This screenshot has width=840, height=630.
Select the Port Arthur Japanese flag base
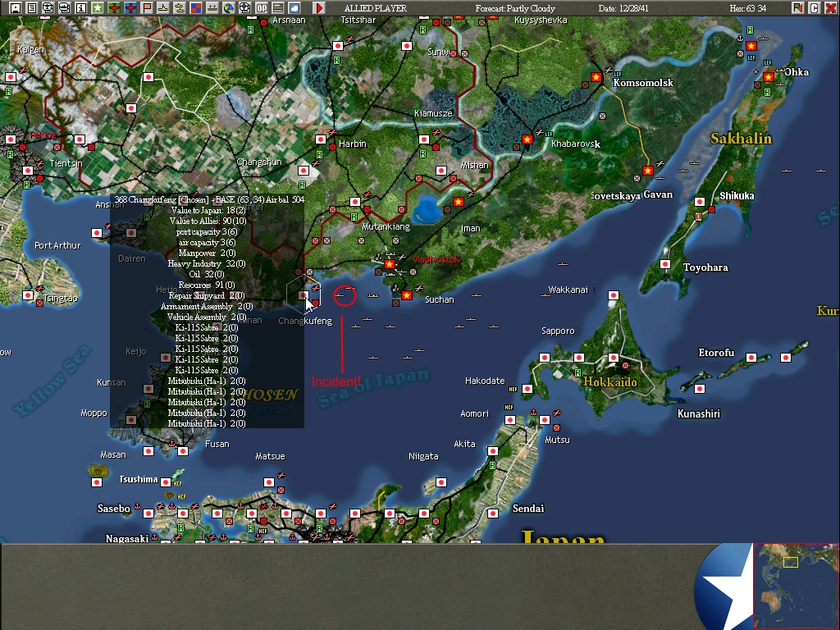pyautogui.click(x=97, y=233)
